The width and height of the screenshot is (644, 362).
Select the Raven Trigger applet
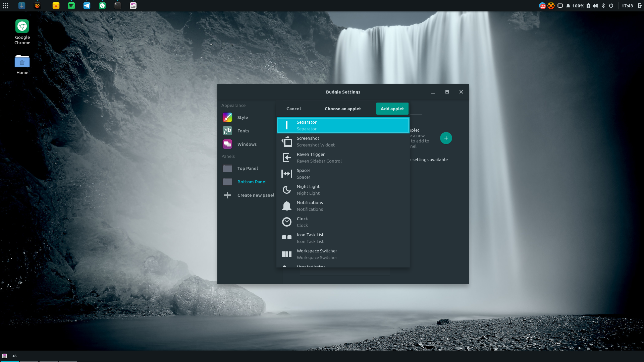tap(343, 158)
